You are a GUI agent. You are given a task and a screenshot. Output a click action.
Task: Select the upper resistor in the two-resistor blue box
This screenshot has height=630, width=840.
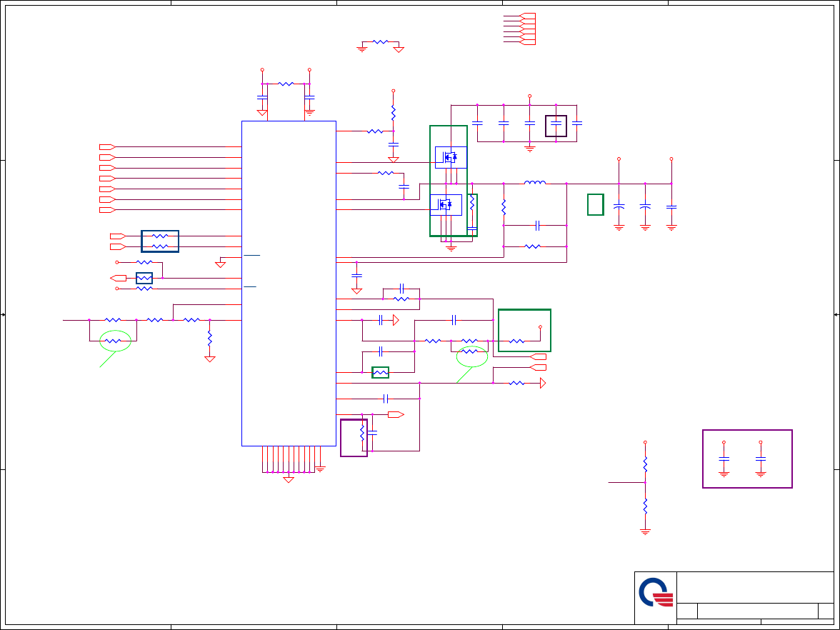click(x=160, y=236)
